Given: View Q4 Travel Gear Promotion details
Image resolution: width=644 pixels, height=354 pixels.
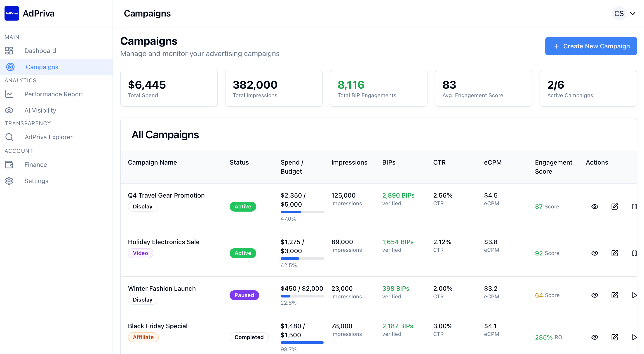Looking at the screenshot, I should [x=595, y=207].
